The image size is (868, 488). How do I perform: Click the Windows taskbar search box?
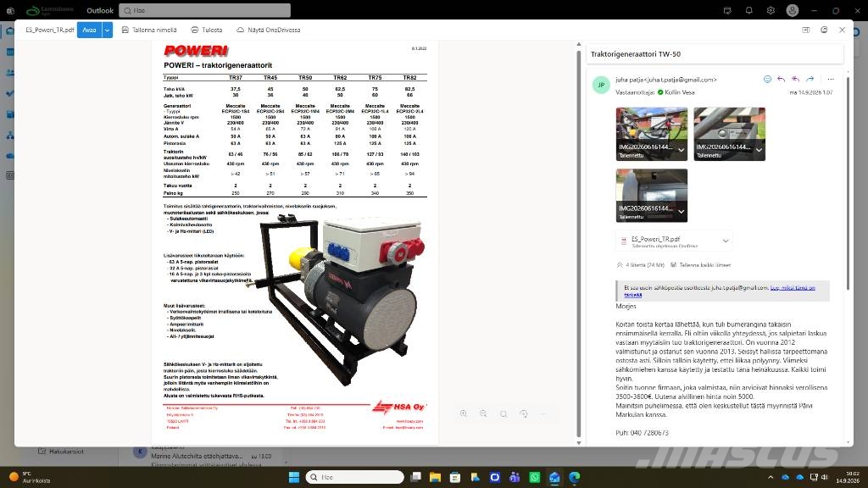[x=355, y=477]
